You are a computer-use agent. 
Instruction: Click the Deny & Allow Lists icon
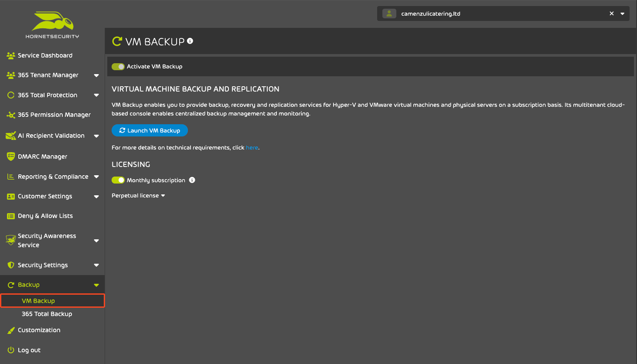11,216
